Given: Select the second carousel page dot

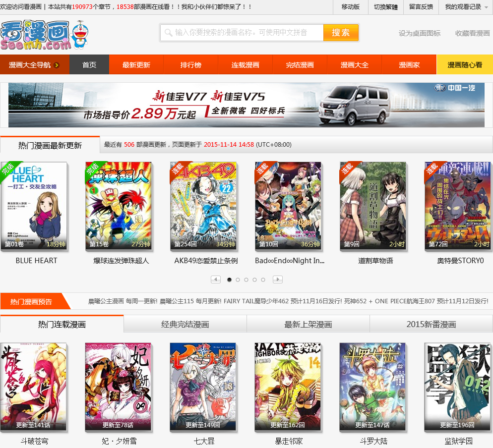Looking at the screenshot, I should tap(238, 280).
